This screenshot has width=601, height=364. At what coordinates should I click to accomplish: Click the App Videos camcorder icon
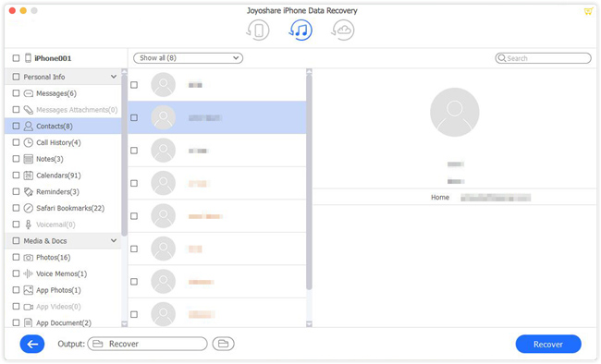pyautogui.click(x=29, y=307)
